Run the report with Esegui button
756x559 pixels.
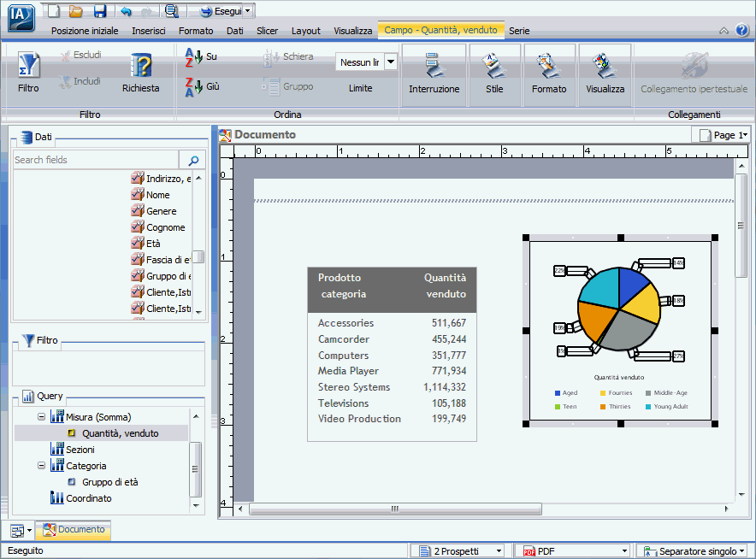coord(221,10)
